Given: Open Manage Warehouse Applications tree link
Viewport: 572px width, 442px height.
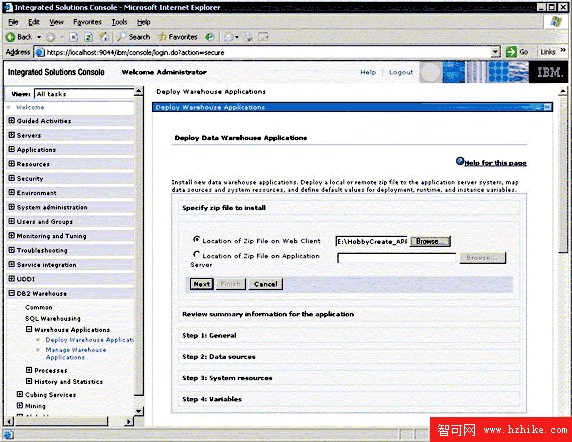Looking at the screenshot, I should coord(76,353).
